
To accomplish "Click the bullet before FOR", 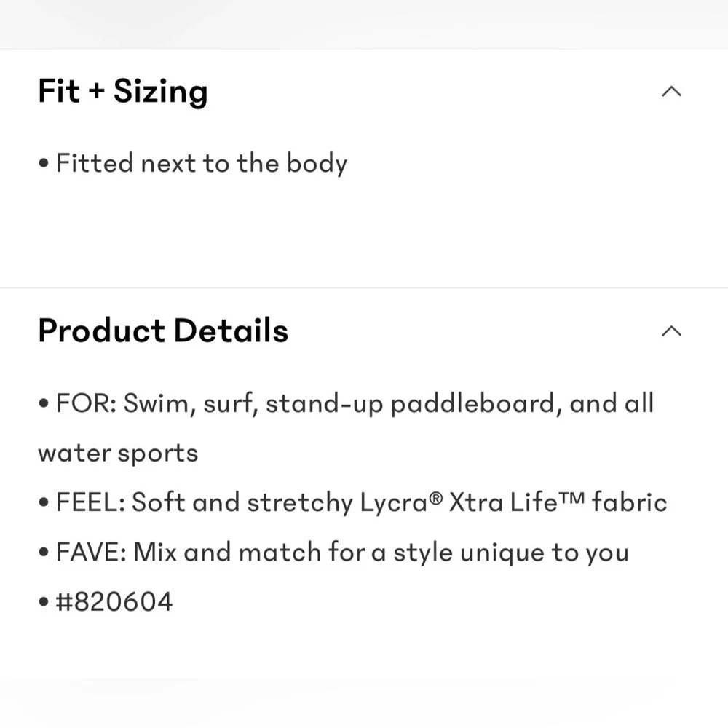I will click(x=44, y=403).
